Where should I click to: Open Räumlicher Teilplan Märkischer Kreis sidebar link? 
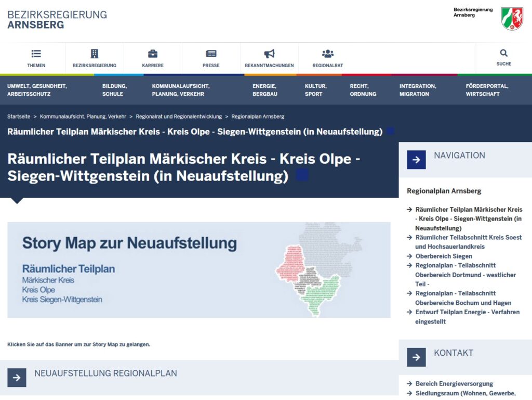tap(468, 218)
